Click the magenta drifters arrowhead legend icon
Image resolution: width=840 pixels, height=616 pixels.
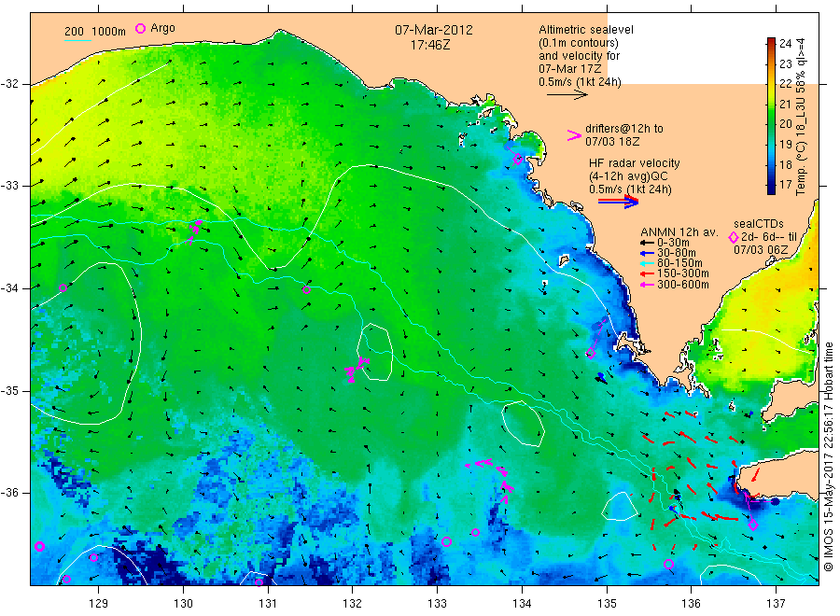click(574, 135)
